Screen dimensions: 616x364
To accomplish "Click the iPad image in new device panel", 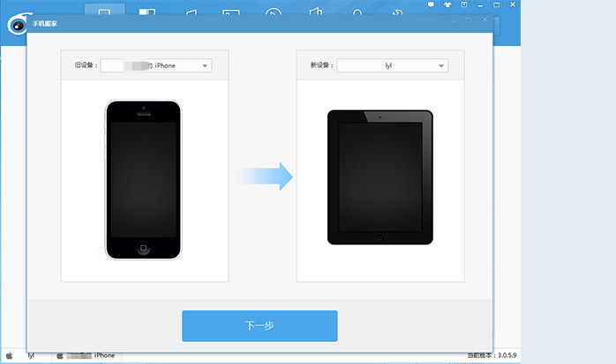I will (380, 177).
